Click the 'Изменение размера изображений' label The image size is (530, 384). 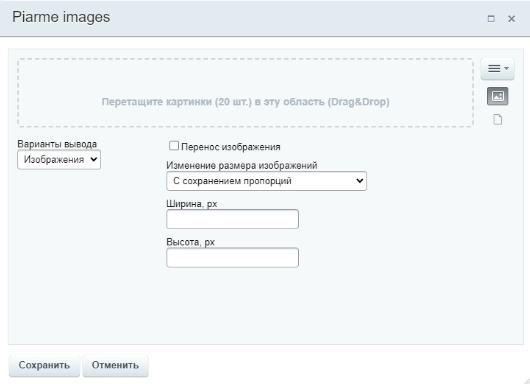click(242, 166)
